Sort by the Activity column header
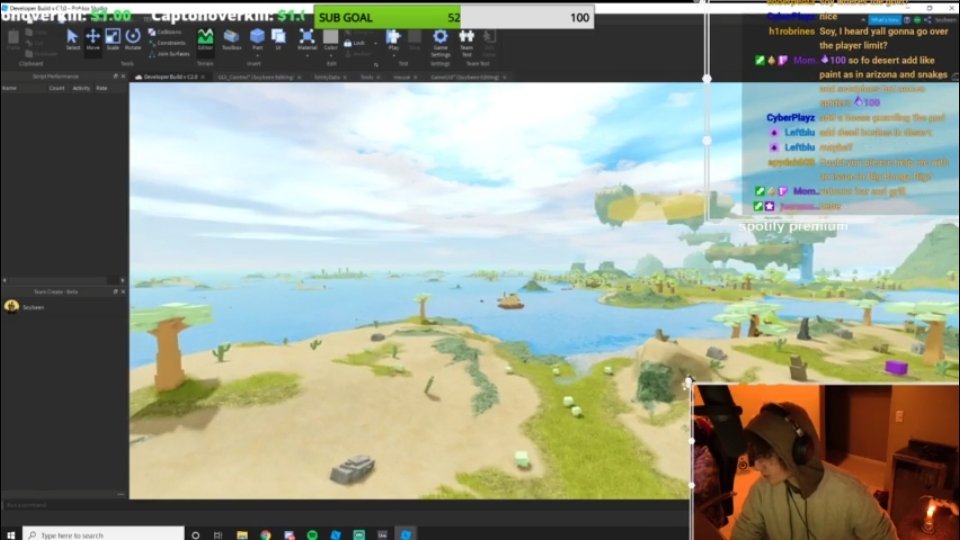Screen dimensions: 960x540 [81, 88]
